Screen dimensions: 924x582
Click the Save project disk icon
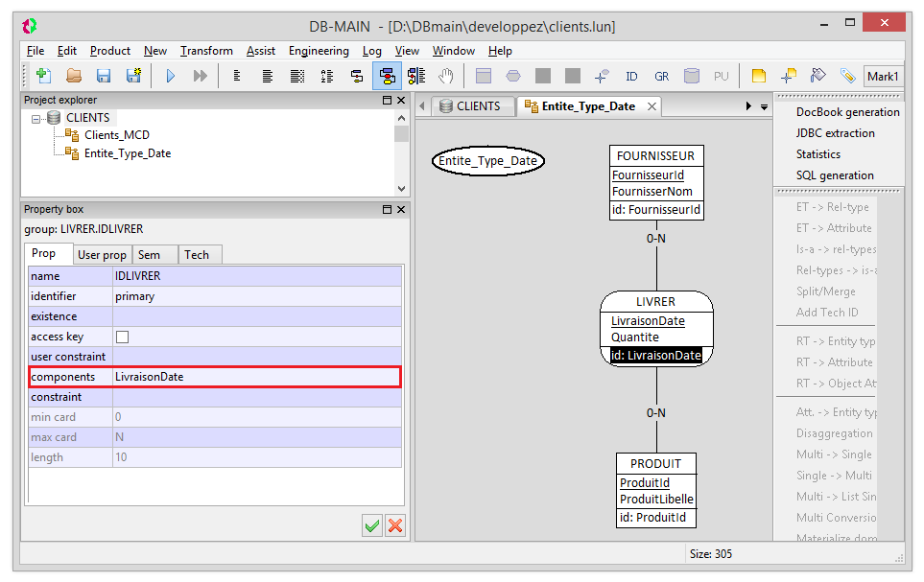[x=104, y=76]
